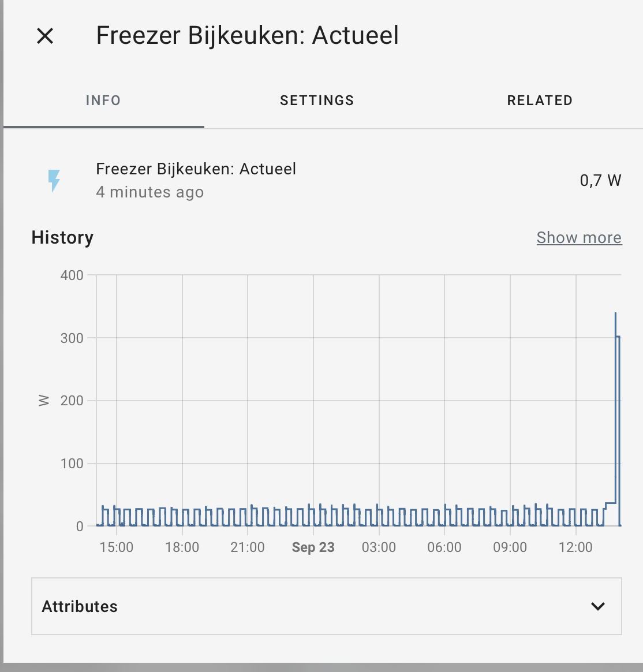Expand the Attributes section
The image size is (643, 672).
(80, 607)
